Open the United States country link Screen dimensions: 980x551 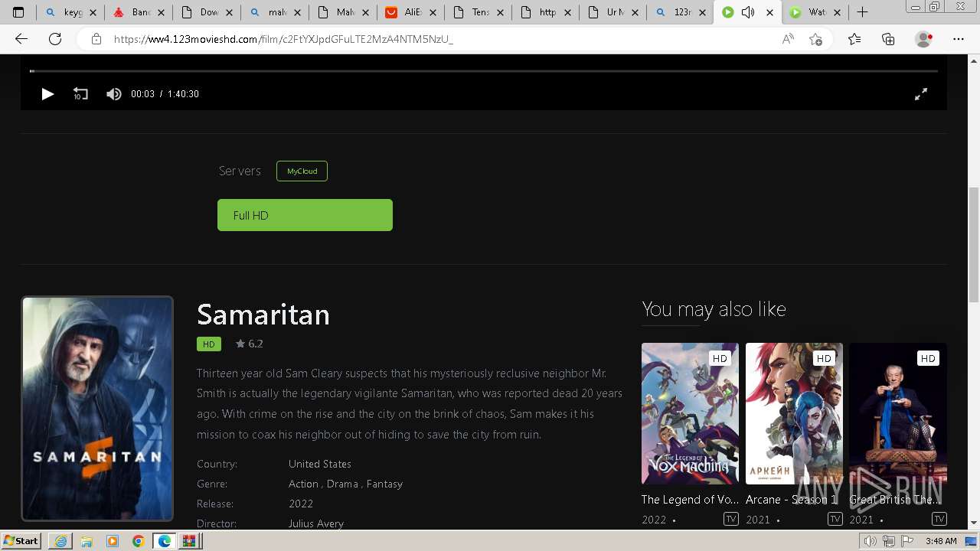click(320, 464)
